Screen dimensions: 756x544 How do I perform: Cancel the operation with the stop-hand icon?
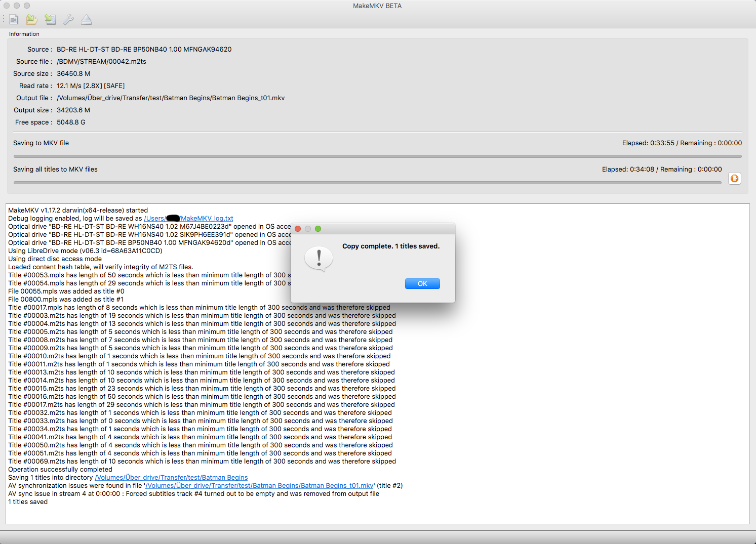coord(734,178)
